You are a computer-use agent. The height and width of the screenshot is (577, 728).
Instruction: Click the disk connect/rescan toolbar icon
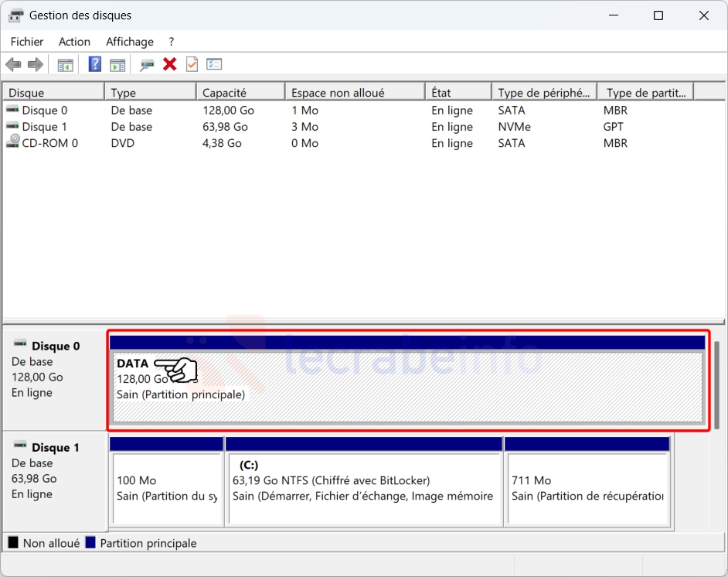coord(147,64)
